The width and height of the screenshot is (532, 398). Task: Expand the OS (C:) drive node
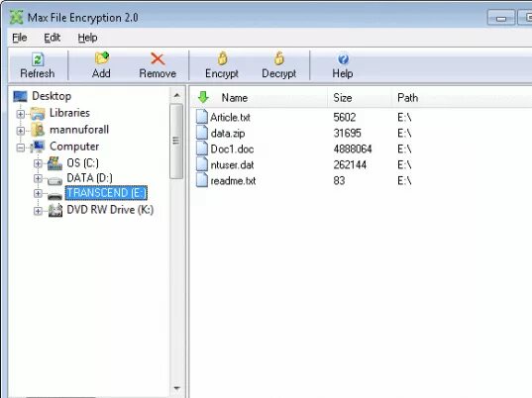[x=38, y=163]
